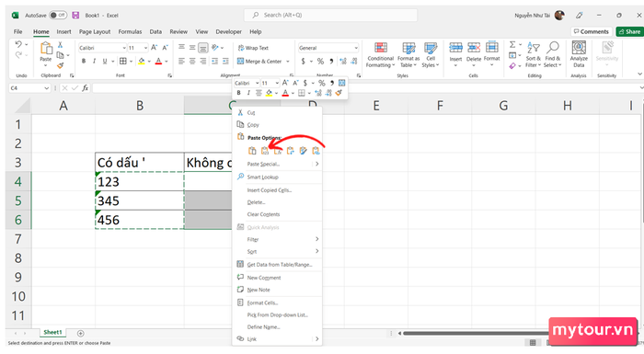Click Undo arrow in the ribbon

coord(18,44)
